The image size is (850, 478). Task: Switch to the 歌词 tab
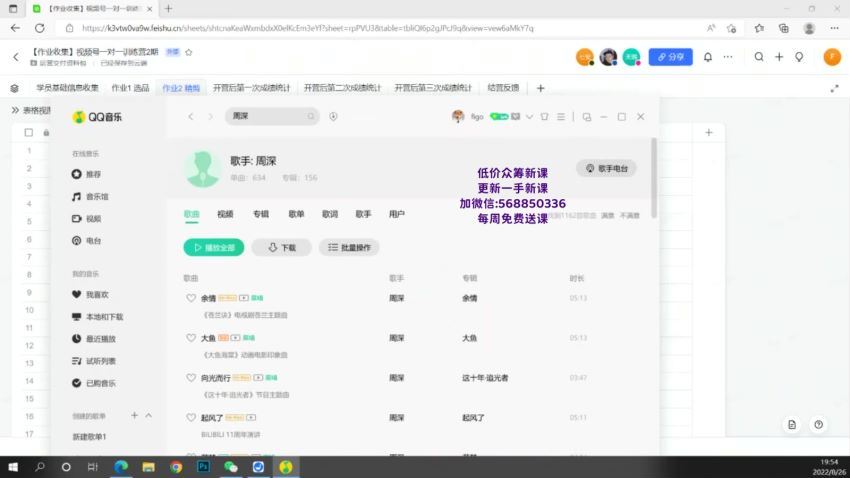[x=330, y=214]
